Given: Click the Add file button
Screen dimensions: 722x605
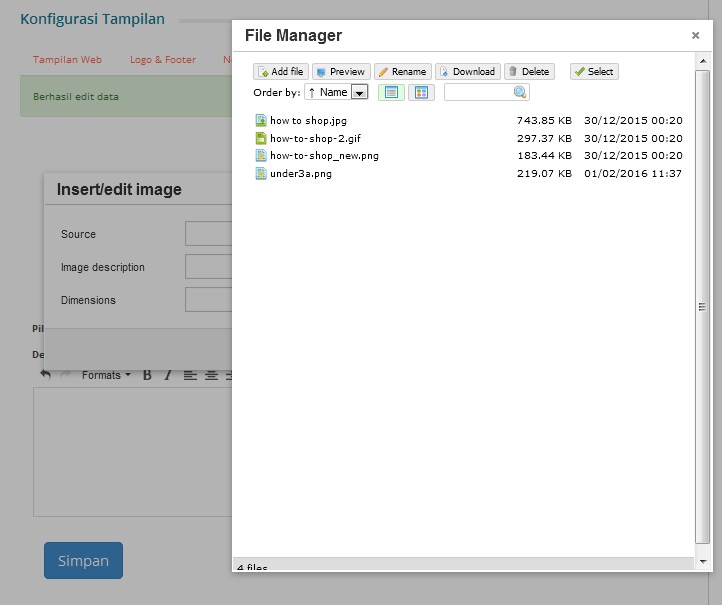Looking at the screenshot, I should [x=281, y=72].
